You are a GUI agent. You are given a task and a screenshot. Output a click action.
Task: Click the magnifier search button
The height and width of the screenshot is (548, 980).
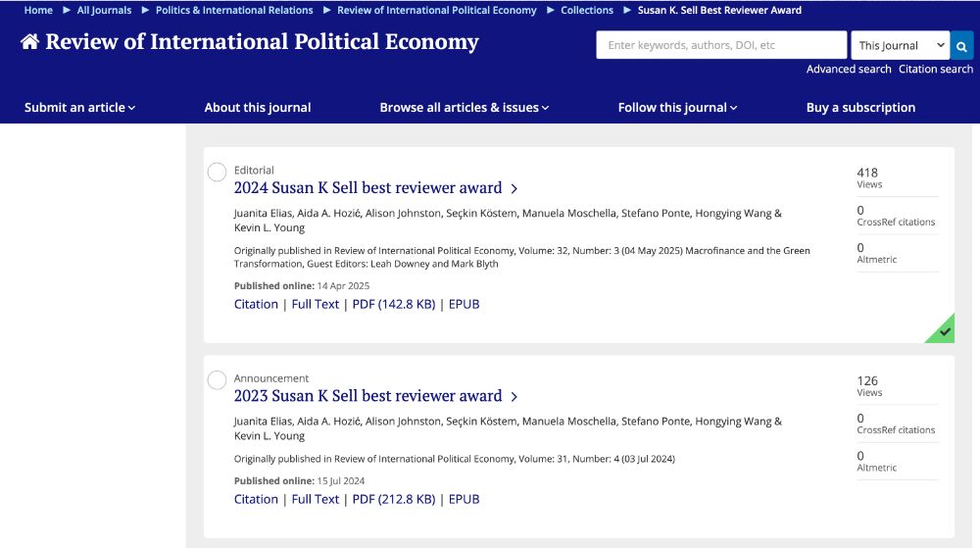tap(962, 45)
